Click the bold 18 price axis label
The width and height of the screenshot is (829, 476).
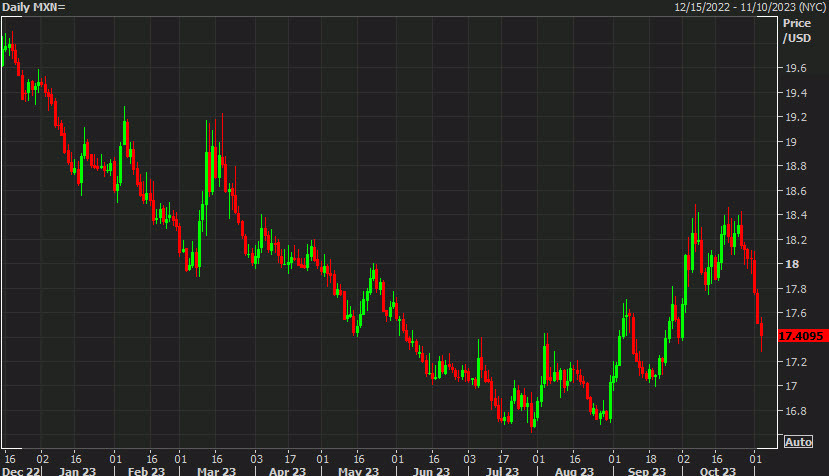point(792,264)
